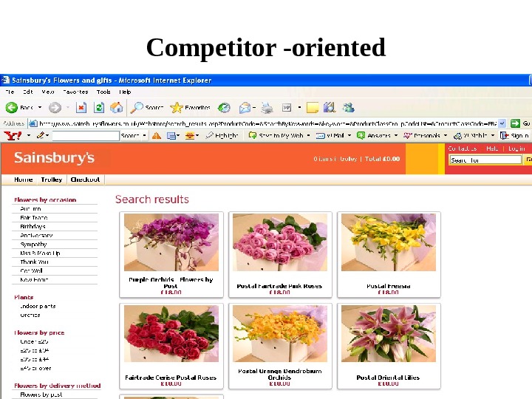
Task: Click the Sympathy occasion link
Action: pyautogui.click(x=33, y=245)
